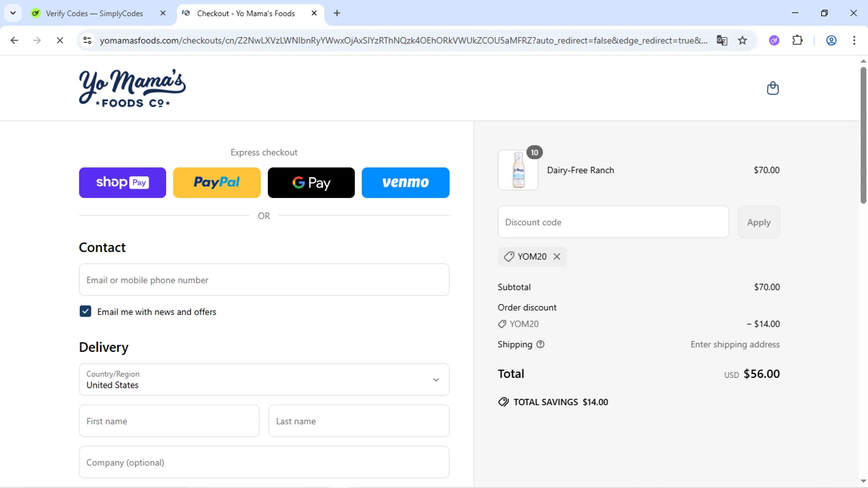Open the shopping bag cart icon
The image size is (868, 488).
click(773, 88)
